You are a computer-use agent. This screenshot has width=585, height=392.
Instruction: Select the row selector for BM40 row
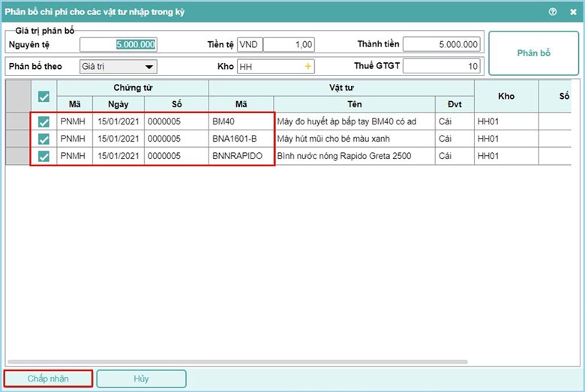[x=18, y=121]
